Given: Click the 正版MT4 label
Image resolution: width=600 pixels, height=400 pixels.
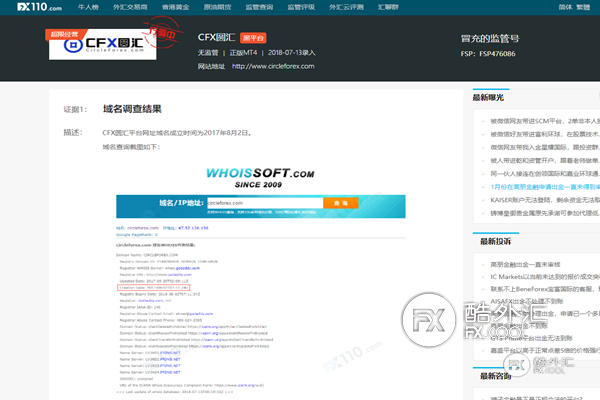Looking at the screenshot, I should pos(243,53).
